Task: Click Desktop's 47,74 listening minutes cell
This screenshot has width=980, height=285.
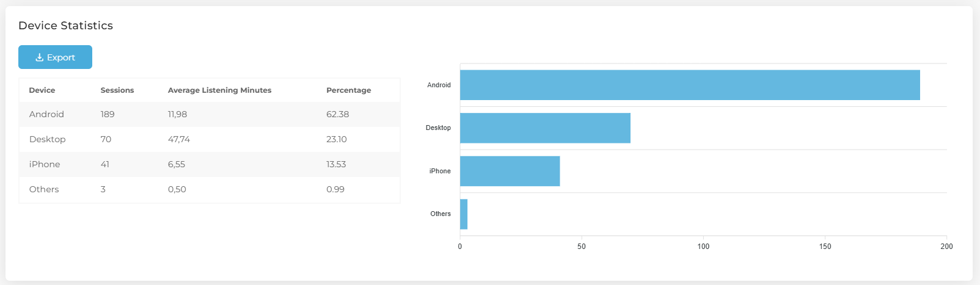Action: tap(179, 139)
